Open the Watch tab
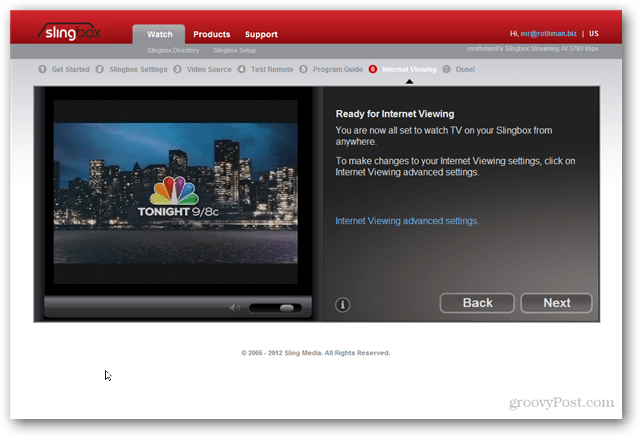 [159, 34]
